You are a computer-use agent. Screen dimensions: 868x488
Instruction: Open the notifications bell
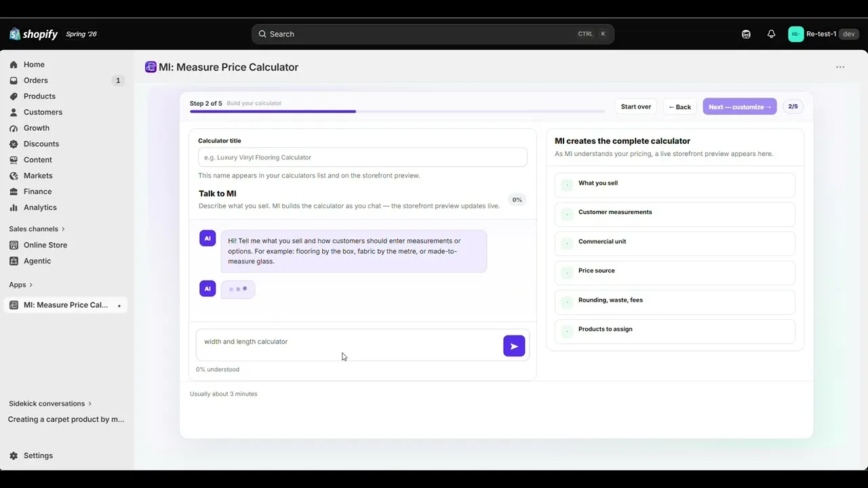771,34
